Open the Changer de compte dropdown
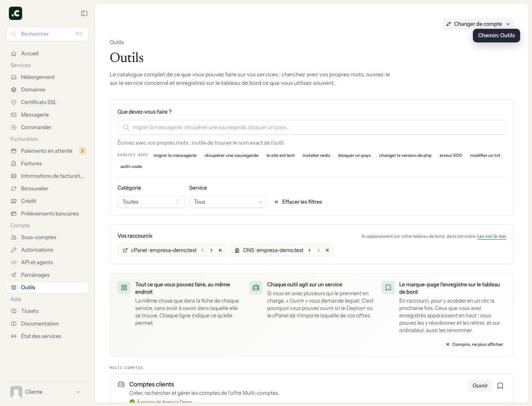The image size is (532, 406). pos(478,24)
